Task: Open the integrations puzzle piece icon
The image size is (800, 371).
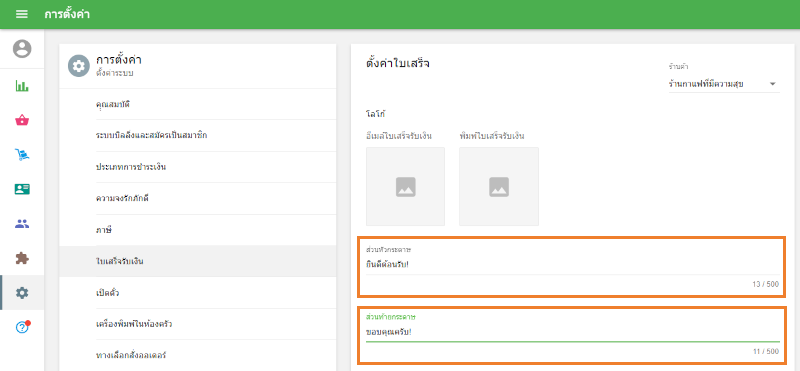Action: (22, 258)
